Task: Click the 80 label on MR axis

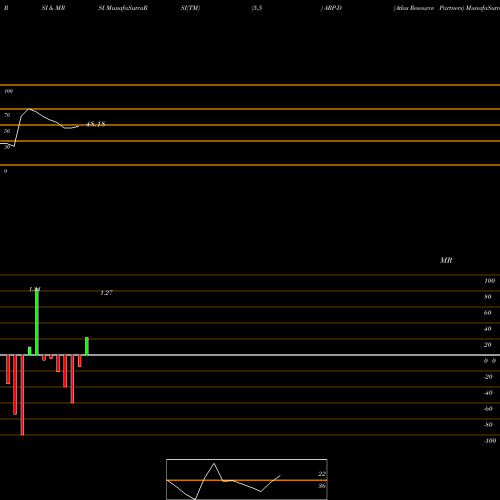Action: 487,297
